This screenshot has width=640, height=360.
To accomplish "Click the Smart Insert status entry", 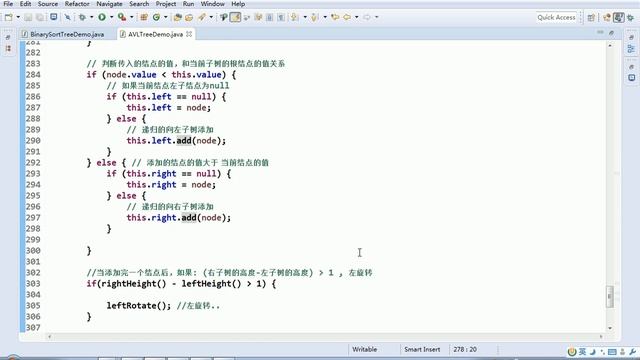I will pos(422,349).
